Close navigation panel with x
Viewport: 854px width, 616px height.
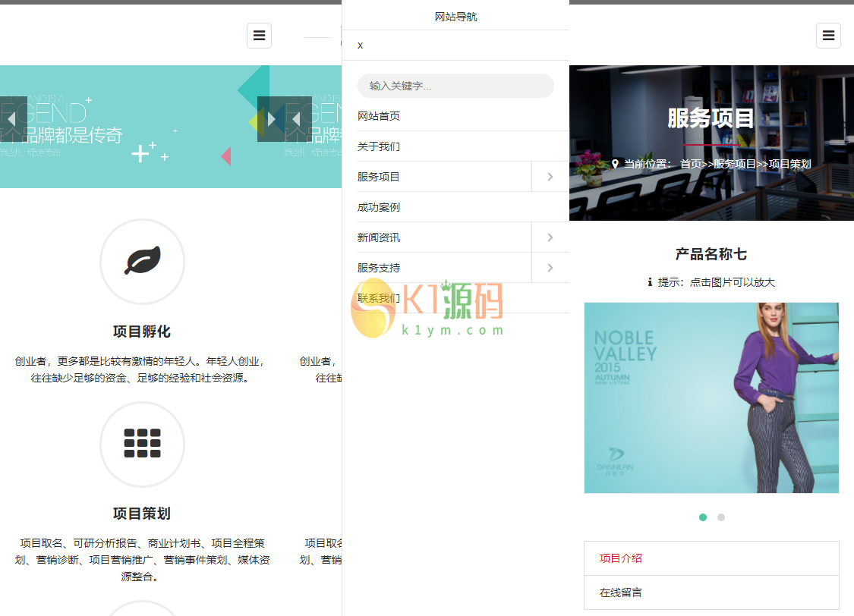360,46
